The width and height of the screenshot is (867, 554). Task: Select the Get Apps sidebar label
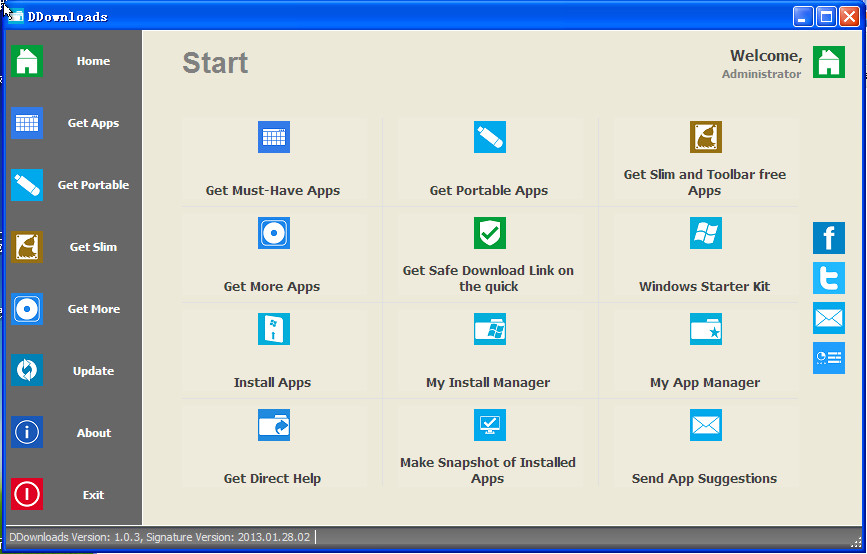(93, 123)
